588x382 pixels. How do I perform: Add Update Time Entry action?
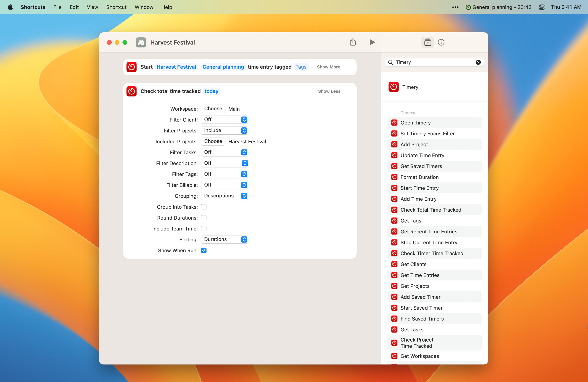[434, 155]
